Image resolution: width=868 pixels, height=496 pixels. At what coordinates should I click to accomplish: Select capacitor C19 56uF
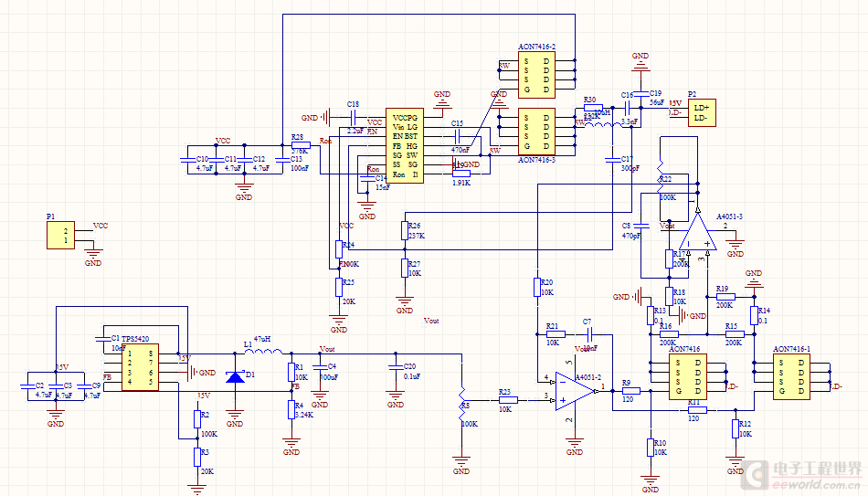pos(641,94)
